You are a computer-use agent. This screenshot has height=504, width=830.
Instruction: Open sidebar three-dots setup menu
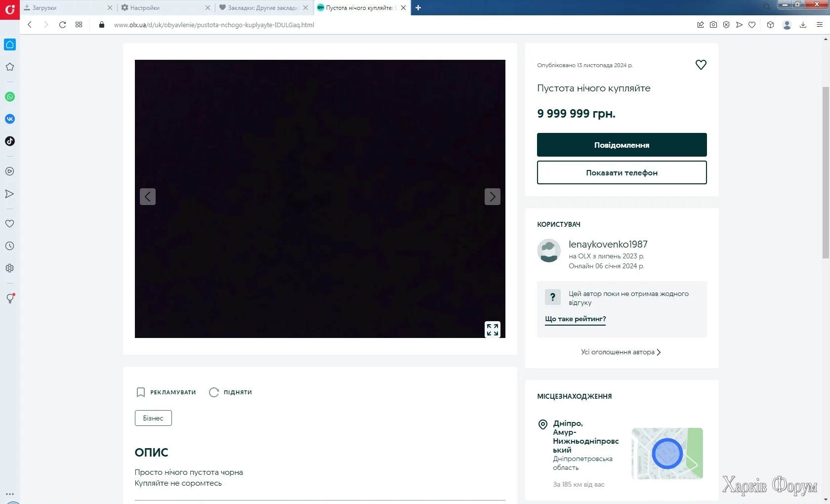pos(10,494)
